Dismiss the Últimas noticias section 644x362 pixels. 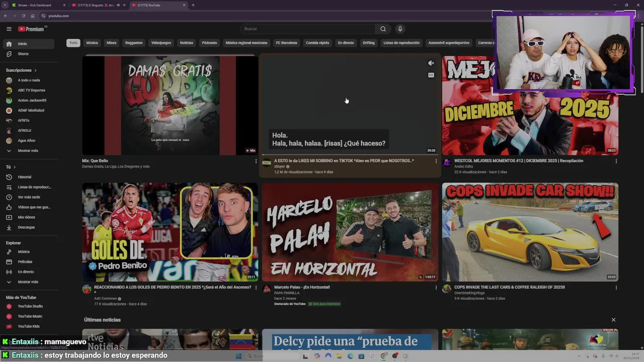coord(613,320)
